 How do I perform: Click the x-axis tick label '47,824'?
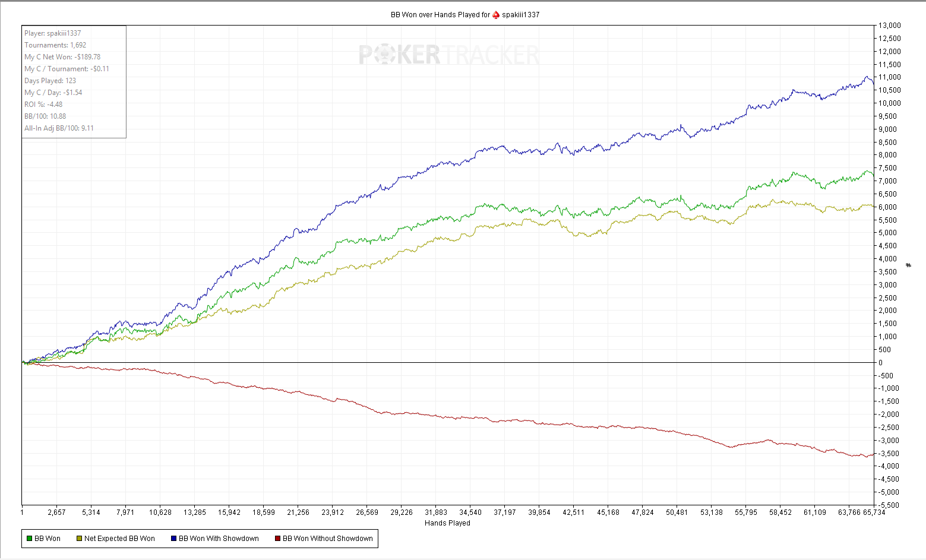click(x=643, y=512)
